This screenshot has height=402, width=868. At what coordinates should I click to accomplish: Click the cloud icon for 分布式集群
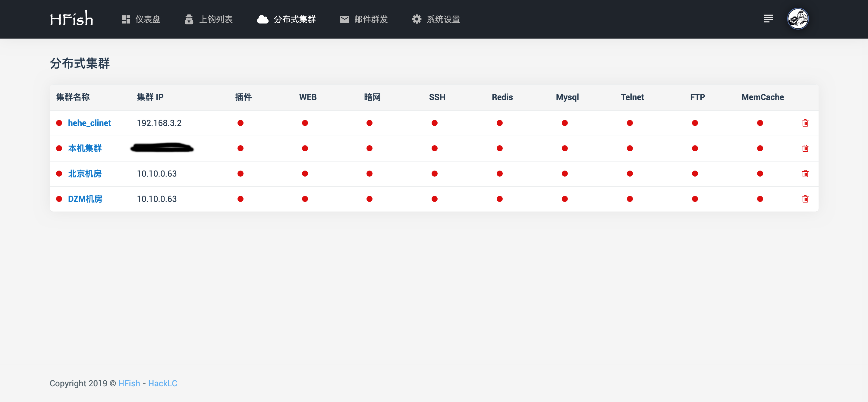[x=263, y=20]
